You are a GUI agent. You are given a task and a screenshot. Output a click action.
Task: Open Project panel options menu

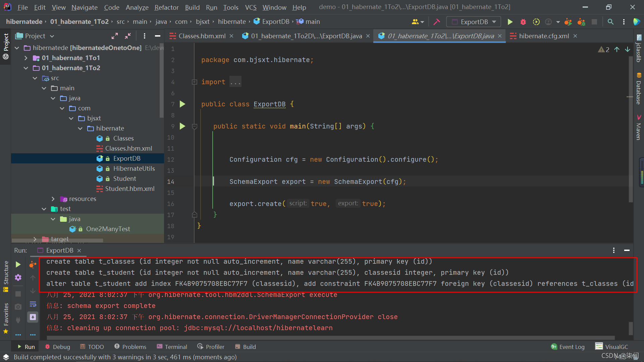pos(144,36)
